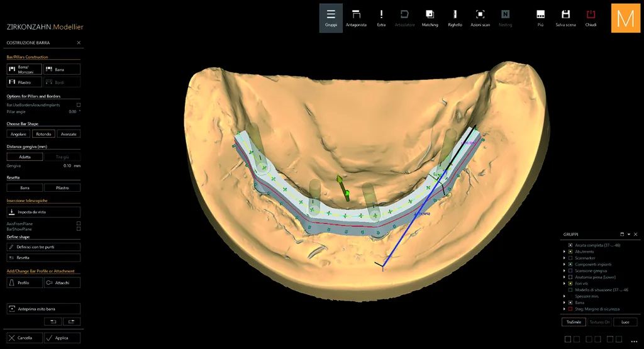The height and width of the screenshot is (349, 644).
Task: Open Gruppi panel dropdown arrow
Action: (x=629, y=235)
